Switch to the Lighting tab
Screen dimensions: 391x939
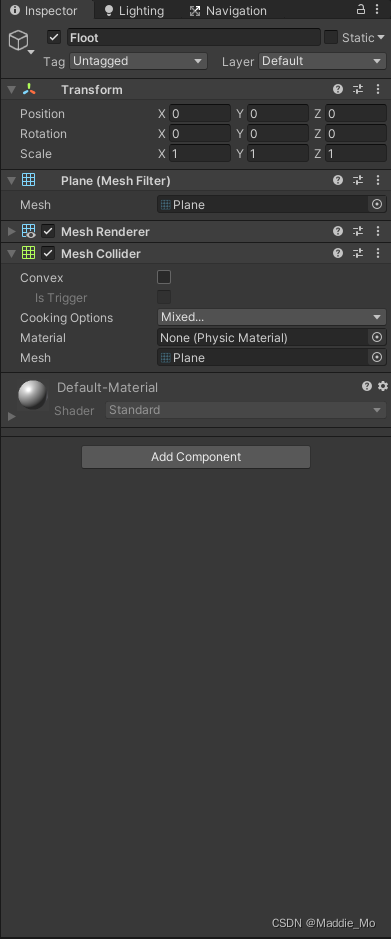tap(134, 11)
